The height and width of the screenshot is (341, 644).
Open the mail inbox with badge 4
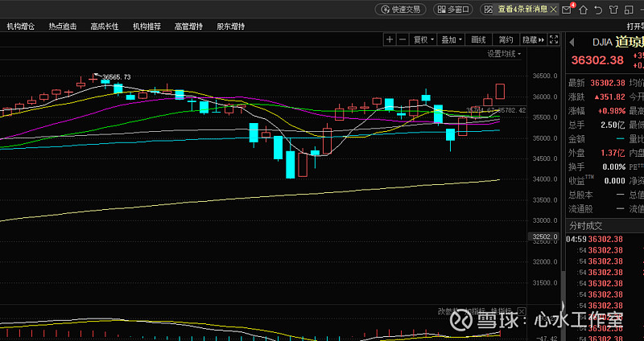(x=568, y=10)
